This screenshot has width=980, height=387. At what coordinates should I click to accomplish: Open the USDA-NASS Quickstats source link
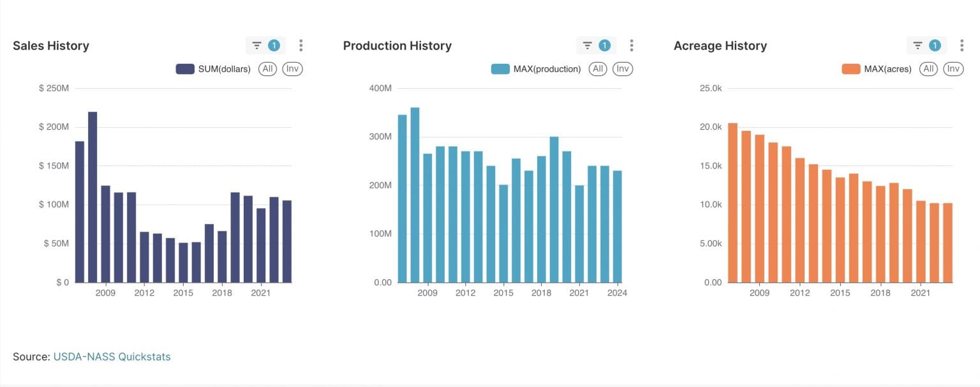pos(112,357)
